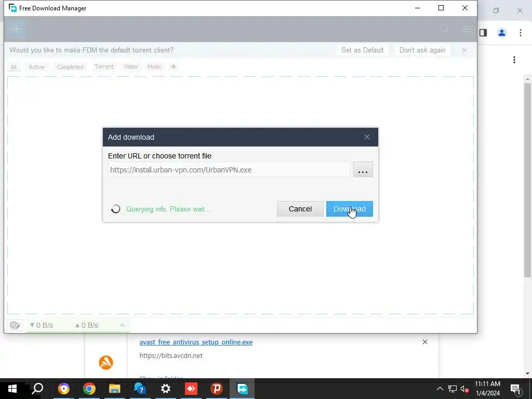The height and width of the screenshot is (399, 532).
Task: Show hidden system tray icons
Action: click(x=440, y=389)
